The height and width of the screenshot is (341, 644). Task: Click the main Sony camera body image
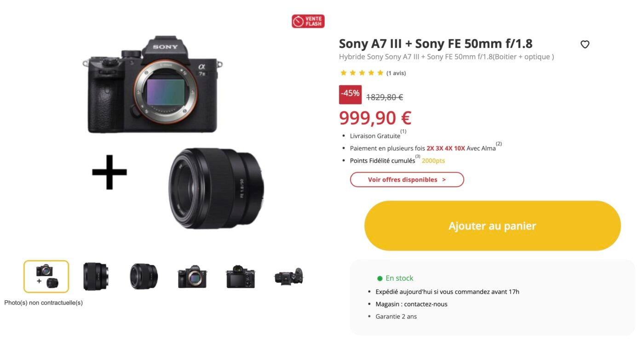pyautogui.click(x=152, y=85)
